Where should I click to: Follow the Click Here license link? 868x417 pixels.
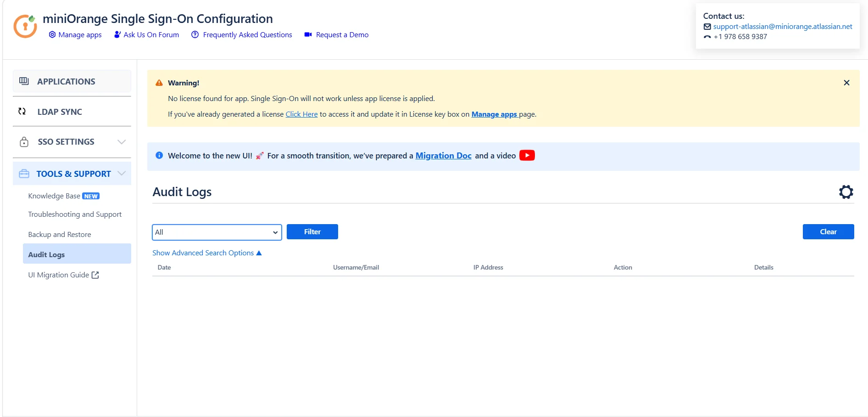tap(301, 114)
